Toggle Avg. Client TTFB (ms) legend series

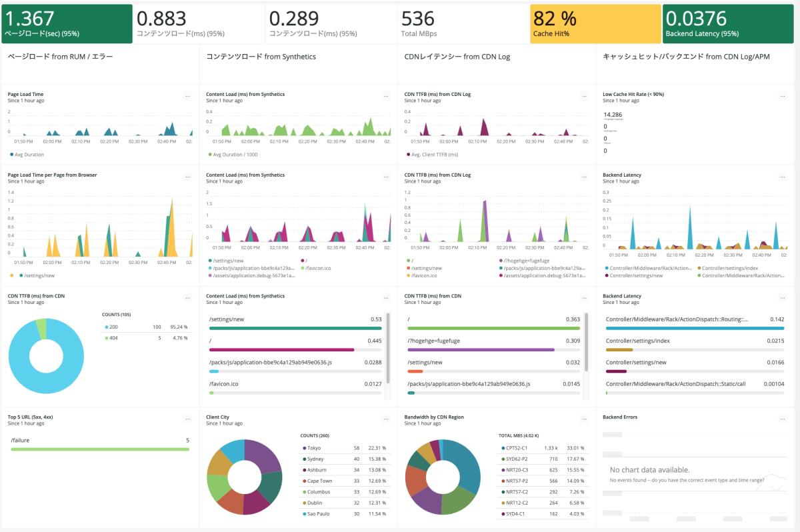click(433, 155)
